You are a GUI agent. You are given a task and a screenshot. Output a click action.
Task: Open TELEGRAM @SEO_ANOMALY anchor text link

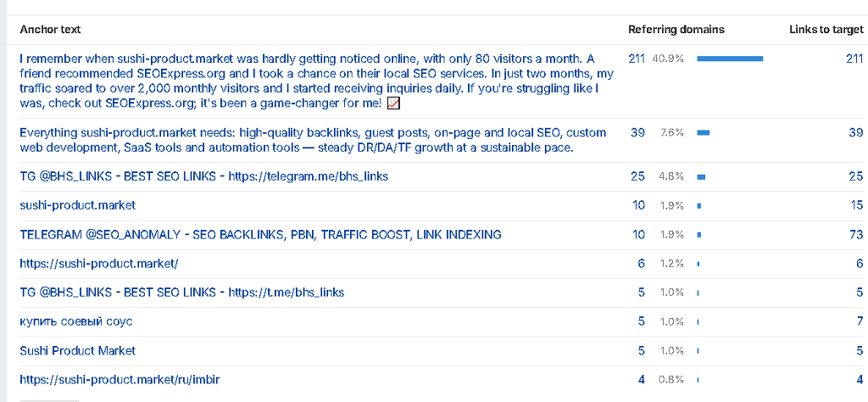click(260, 235)
